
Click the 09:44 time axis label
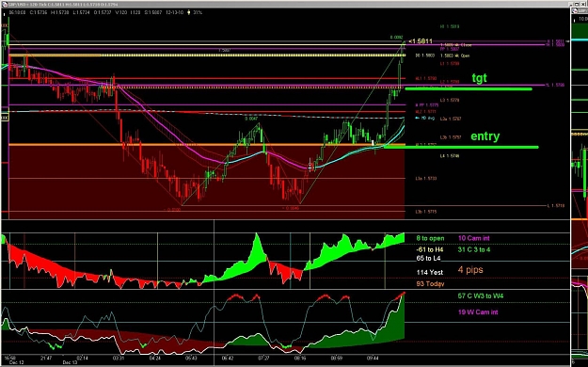coord(373,358)
